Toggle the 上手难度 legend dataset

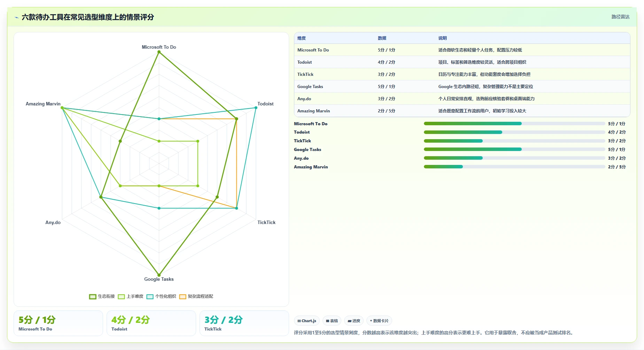(131, 296)
